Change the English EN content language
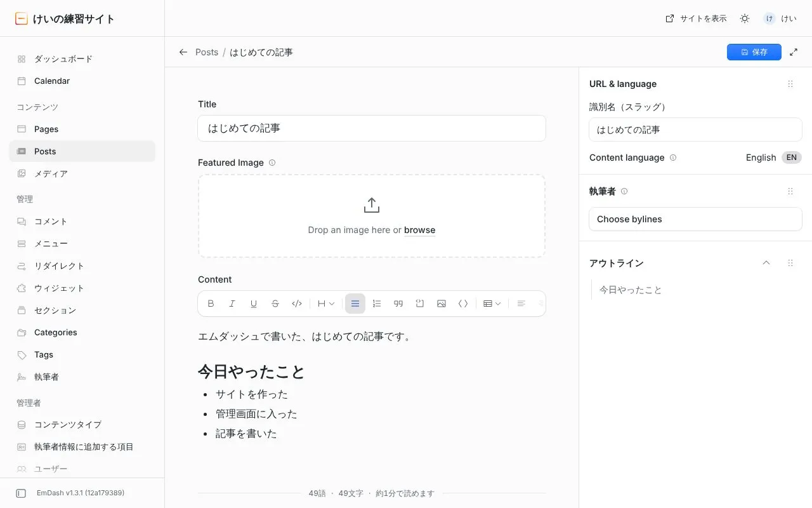 coord(773,157)
